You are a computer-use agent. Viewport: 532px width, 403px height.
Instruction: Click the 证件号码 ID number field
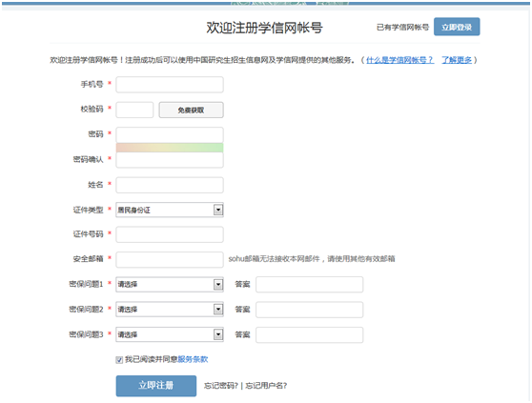click(170, 234)
